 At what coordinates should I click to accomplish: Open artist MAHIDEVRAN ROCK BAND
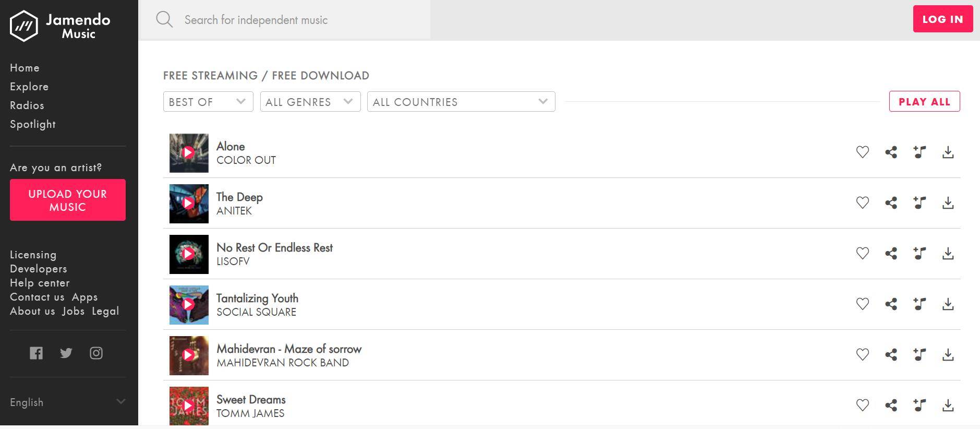point(283,363)
